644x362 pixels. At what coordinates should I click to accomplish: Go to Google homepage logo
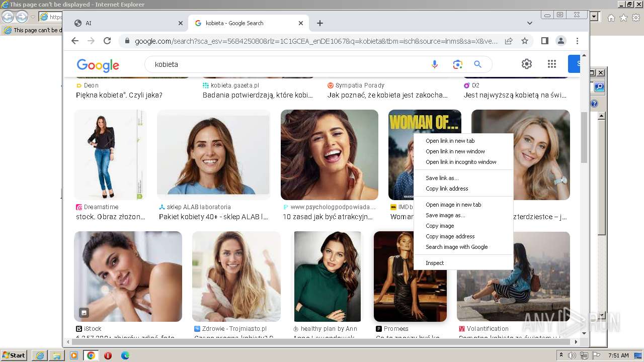click(x=98, y=65)
